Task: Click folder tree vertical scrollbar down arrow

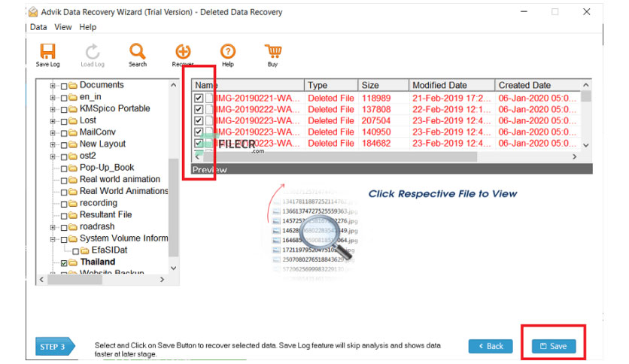Action: (174, 268)
